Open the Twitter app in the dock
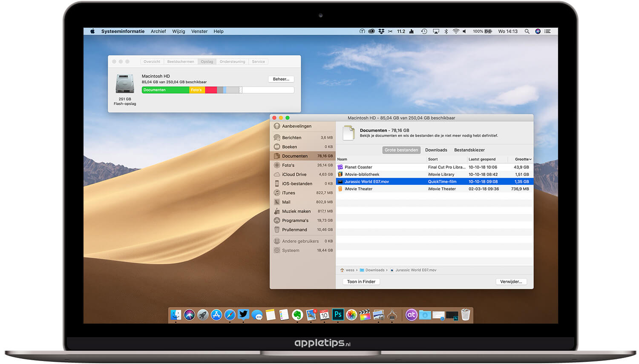 click(x=243, y=315)
